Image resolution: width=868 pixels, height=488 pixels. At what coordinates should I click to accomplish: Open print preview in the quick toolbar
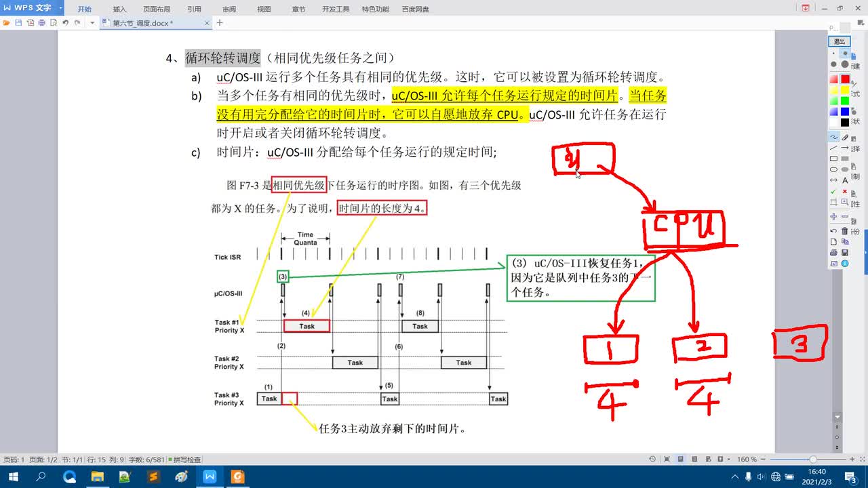[53, 22]
